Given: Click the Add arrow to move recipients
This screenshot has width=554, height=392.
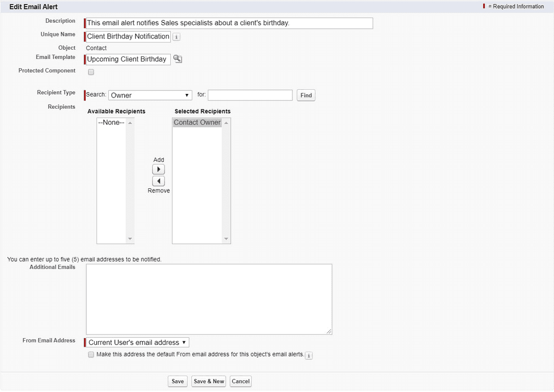Looking at the screenshot, I should click(159, 169).
